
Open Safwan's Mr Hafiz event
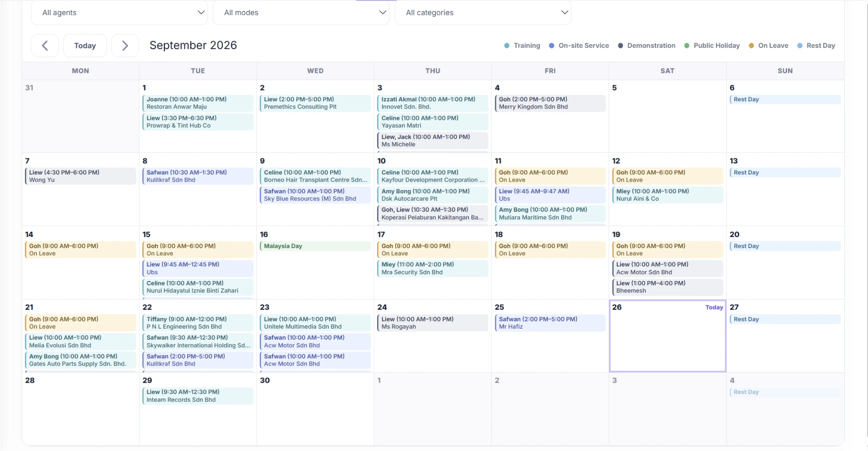pyautogui.click(x=550, y=323)
